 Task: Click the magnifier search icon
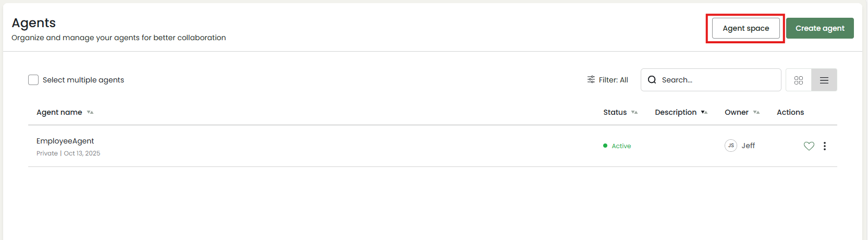click(x=652, y=80)
